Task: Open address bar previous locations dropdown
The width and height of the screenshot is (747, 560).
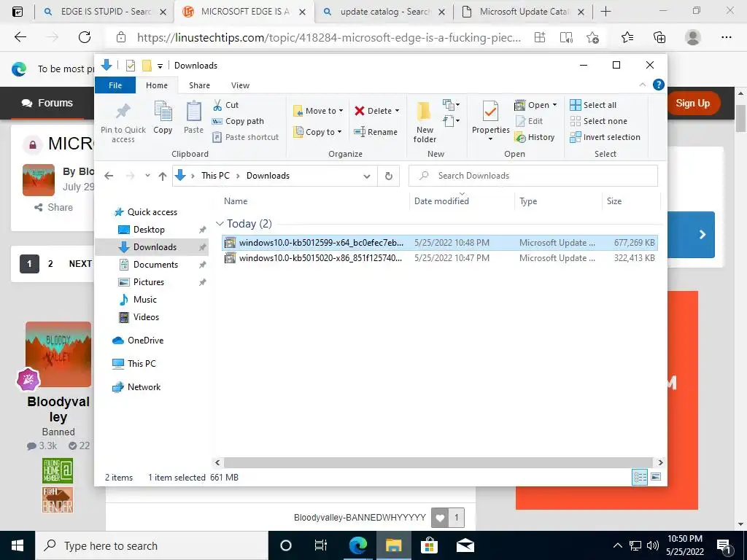Action: [x=367, y=176]
